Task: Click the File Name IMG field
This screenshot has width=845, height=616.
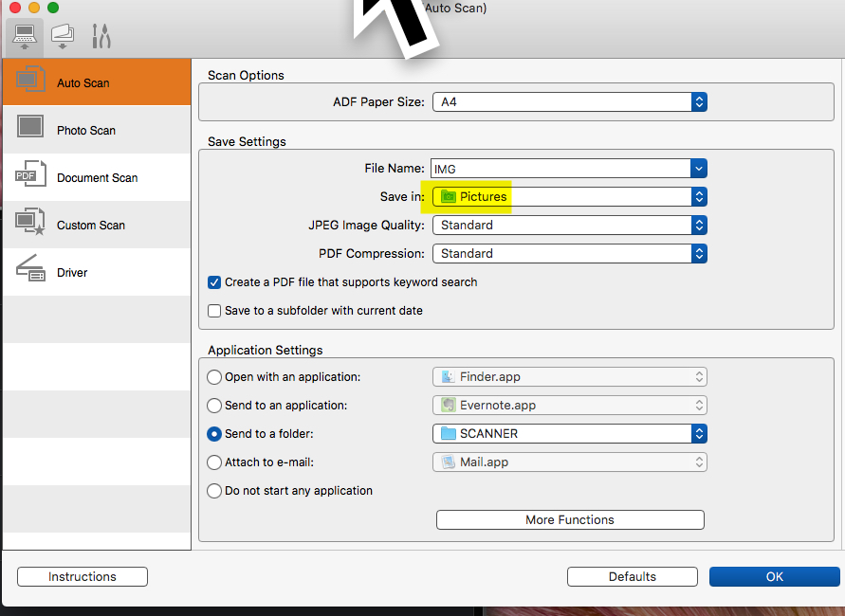Action: [x=560, y=169]
